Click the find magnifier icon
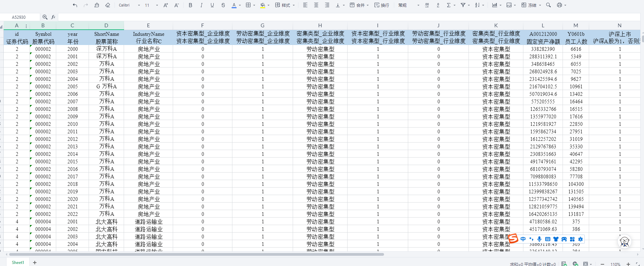 (548, 5)
